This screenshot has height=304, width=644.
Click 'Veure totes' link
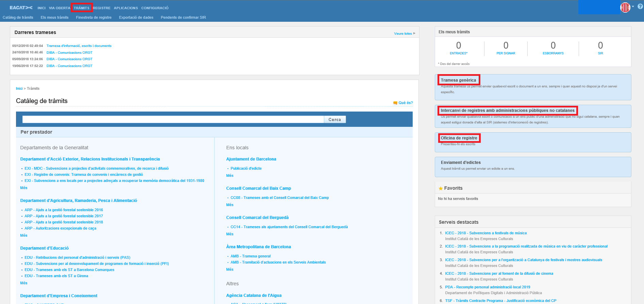[403, 34]
